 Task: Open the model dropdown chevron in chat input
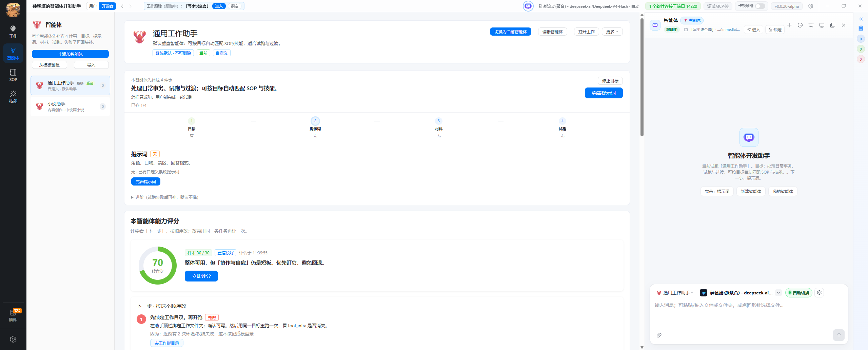click(778, 293)
